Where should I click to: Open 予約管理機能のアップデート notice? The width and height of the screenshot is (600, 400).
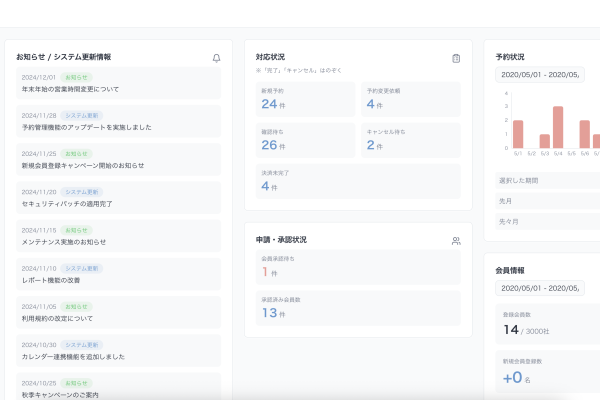pyautogui.click(x=119, y=121)
